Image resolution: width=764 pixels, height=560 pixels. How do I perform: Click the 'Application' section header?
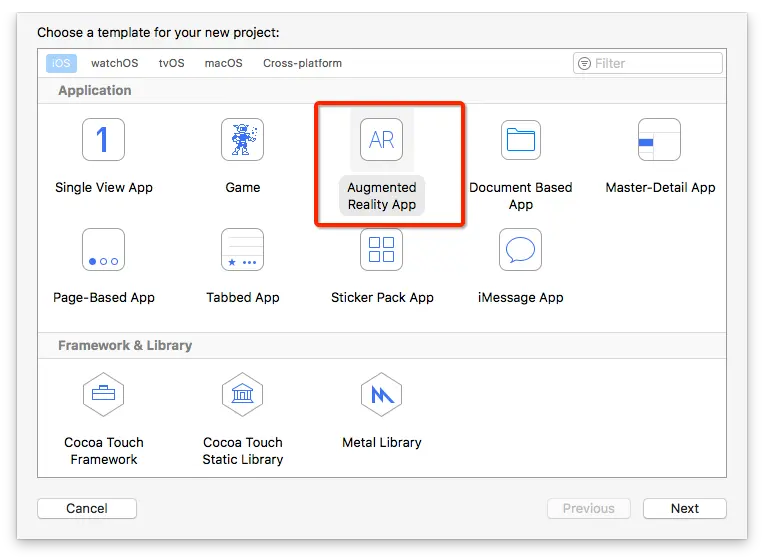click(95, 91)
